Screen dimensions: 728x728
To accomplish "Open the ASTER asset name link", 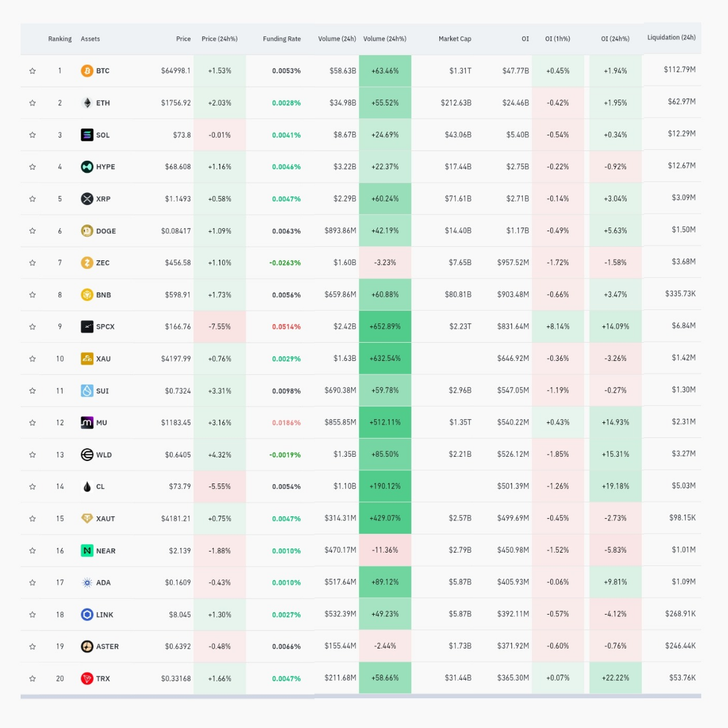I will (x=107, y=647).
